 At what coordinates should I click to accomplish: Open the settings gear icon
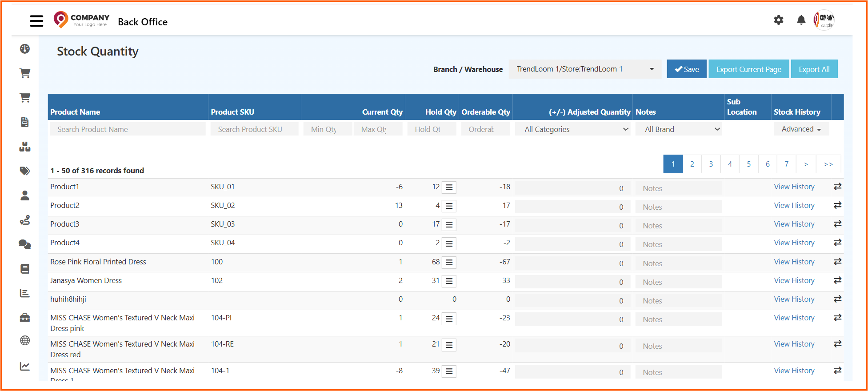pos(779,20)
